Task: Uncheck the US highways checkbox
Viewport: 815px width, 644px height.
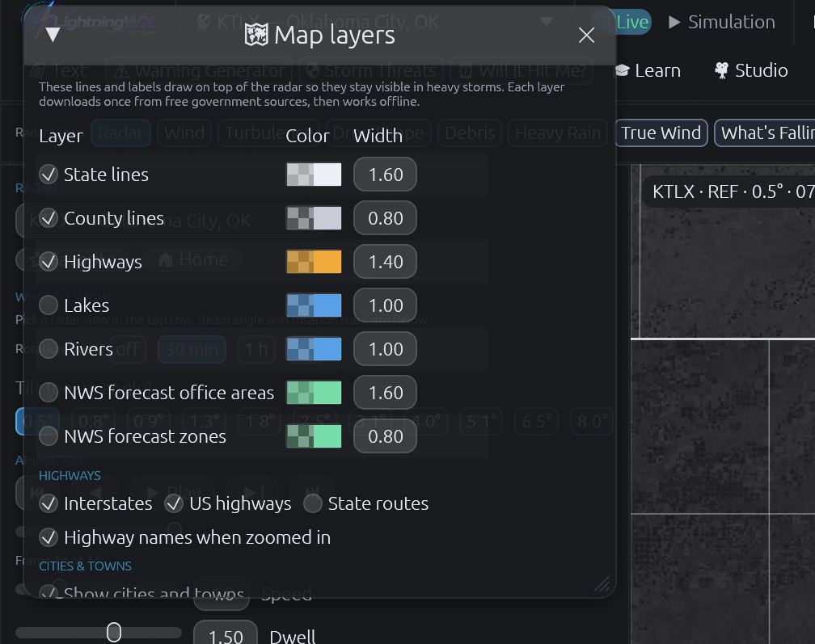Action: pos(174,503)
